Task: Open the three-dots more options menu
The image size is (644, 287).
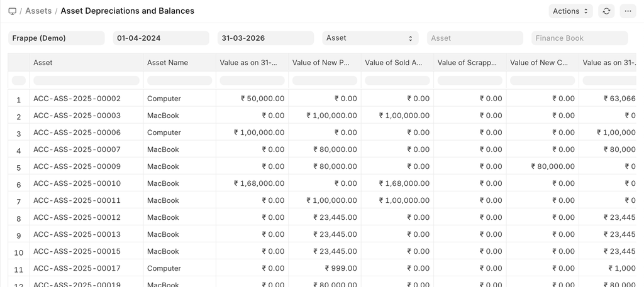Action: coord(628,11)
